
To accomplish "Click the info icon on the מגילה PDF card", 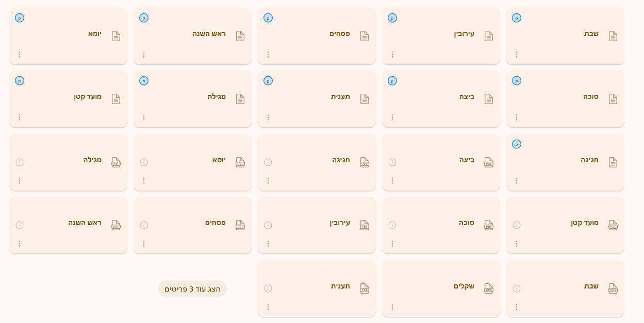I will 20,162.
